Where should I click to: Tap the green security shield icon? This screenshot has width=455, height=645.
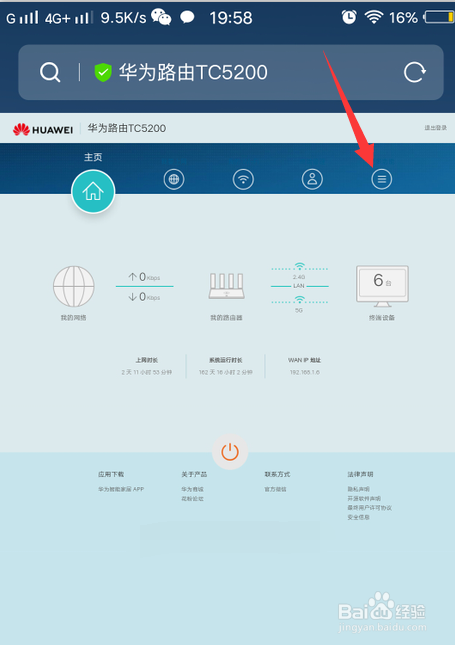coord(103,72)
